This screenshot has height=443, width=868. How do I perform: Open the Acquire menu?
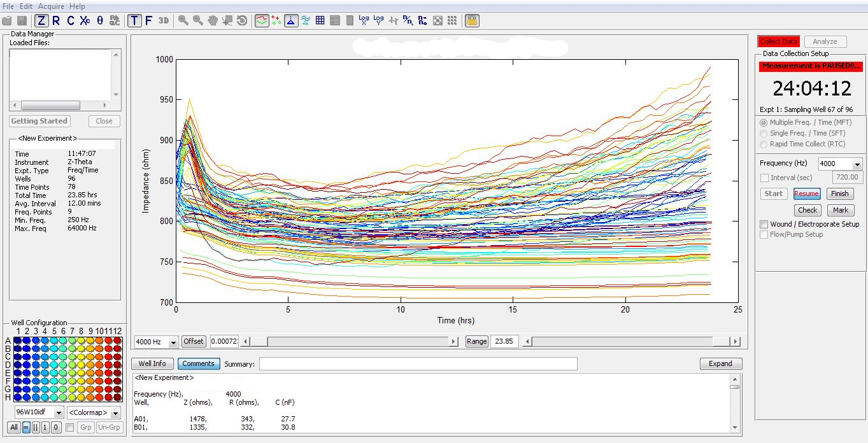[51, 6]
